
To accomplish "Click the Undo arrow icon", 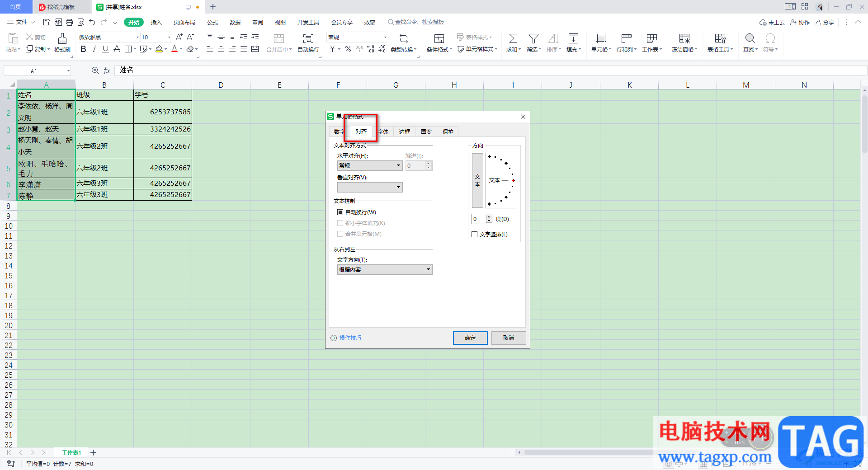I will coord(92,22).
